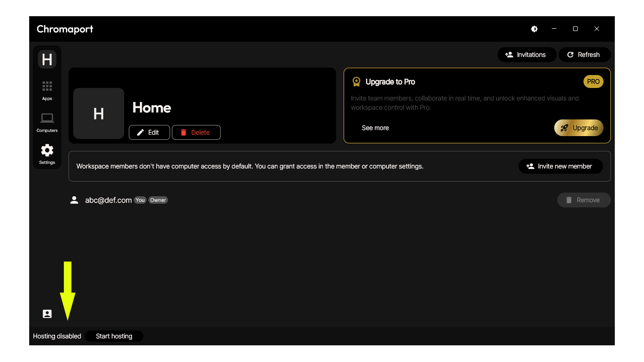Click the person icon beside abc@def.com

pyautogui.click(x=74, y=200)
